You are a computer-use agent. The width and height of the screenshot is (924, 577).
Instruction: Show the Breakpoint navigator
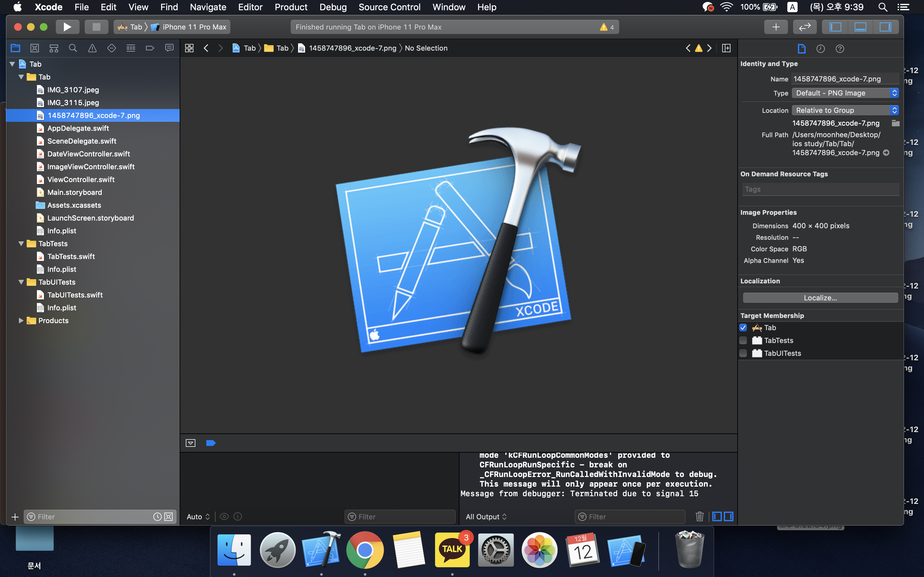tap(150, 48)
